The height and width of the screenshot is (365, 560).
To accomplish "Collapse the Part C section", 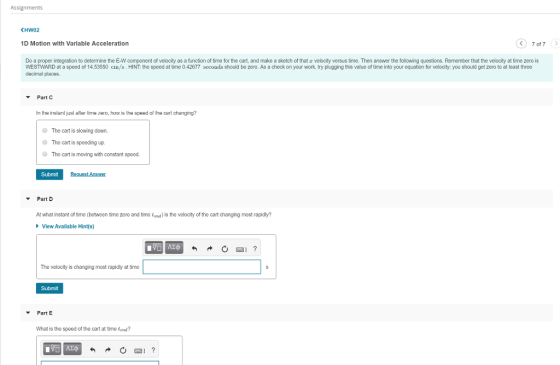I will point(28,97).
